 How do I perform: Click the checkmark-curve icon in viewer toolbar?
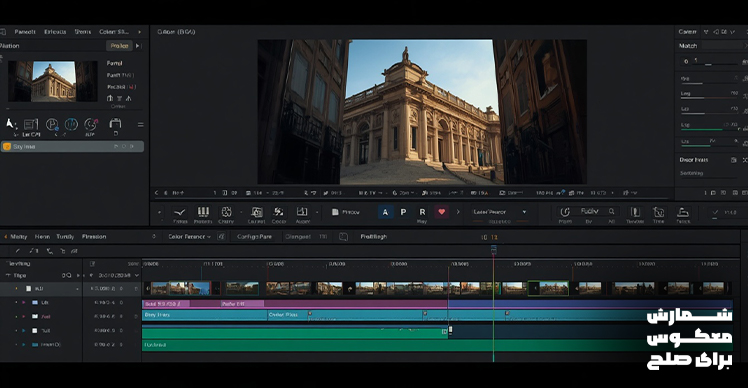pyautogui.click(x=180, y=212)
